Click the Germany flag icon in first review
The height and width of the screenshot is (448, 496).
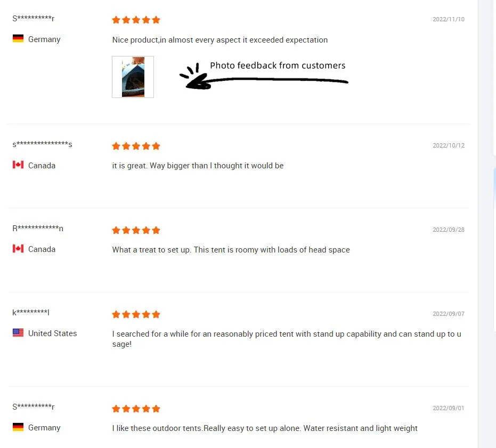18,38
